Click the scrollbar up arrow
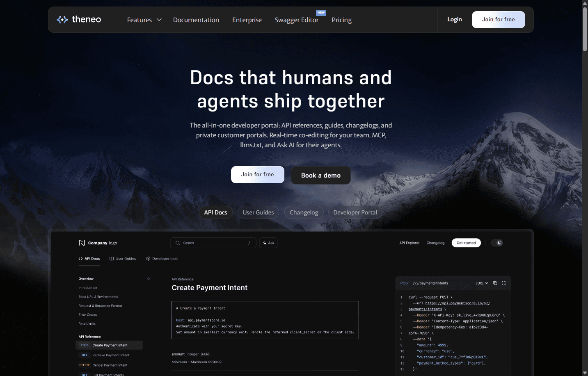 (585, 3)
